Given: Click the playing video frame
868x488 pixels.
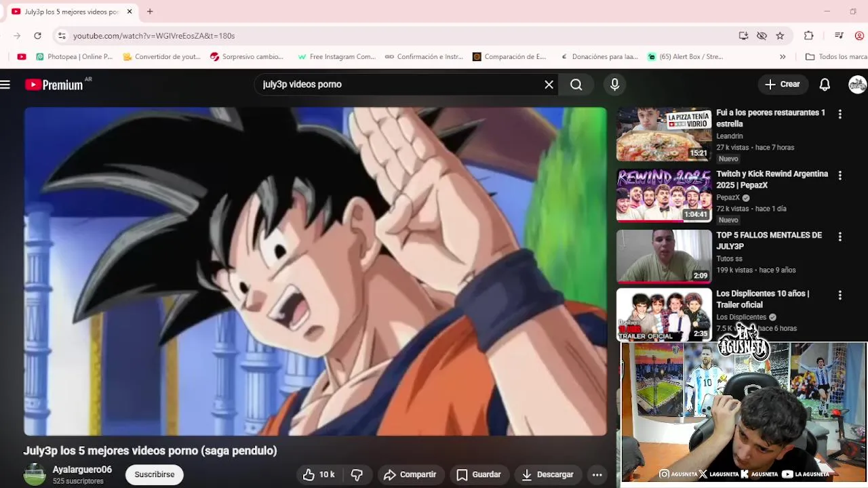Looking at the screenshot, I should (x=315, y=271).
